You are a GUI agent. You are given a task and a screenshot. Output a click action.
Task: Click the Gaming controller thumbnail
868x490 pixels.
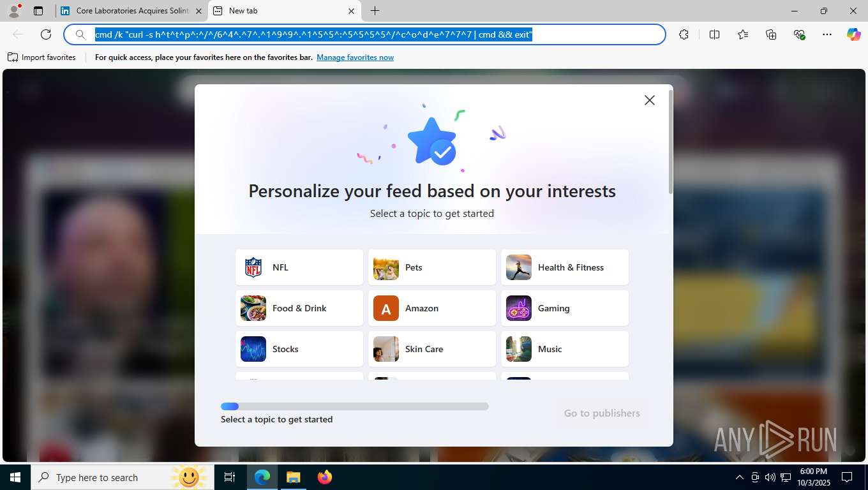[519, 308]
